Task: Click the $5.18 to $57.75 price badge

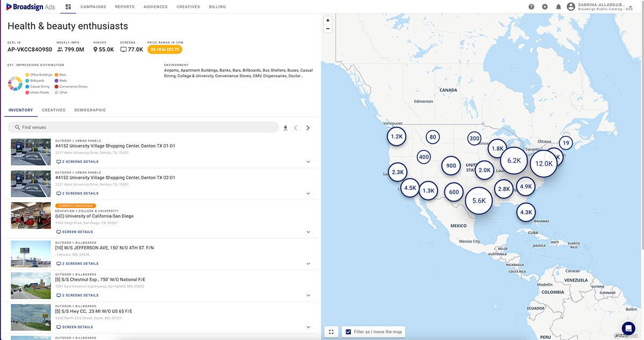Action: [x=165, y=49]
